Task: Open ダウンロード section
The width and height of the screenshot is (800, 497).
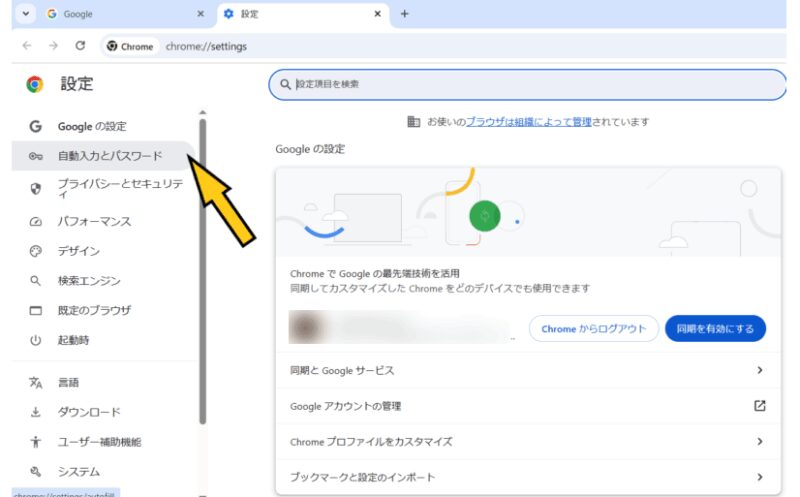Action: (x=104, y=412)
